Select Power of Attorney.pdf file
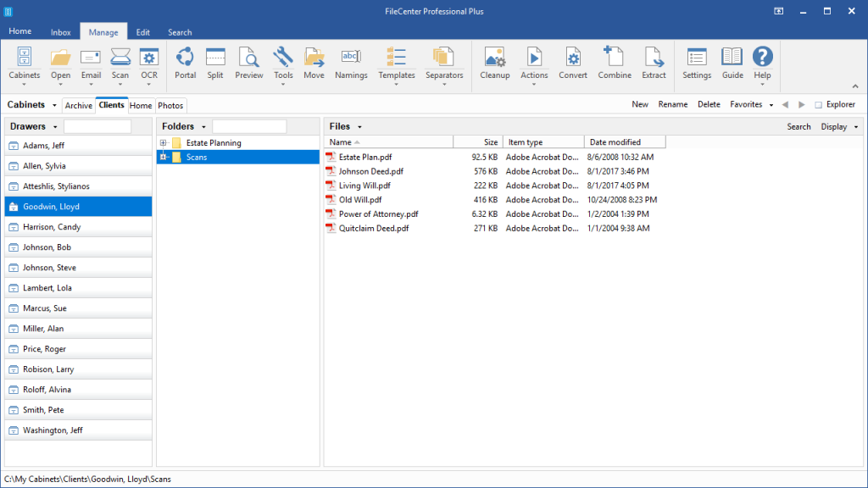This screenshot has height=488, width=868. [x=379, y=214]
